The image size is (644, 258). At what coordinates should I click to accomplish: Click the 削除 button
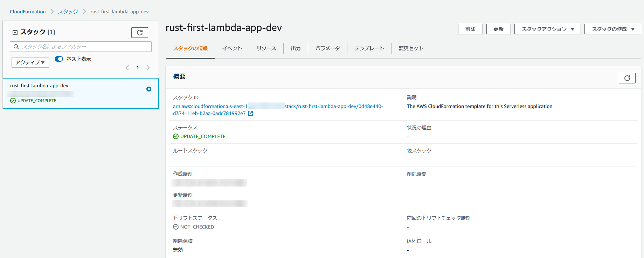coord(470,29)
